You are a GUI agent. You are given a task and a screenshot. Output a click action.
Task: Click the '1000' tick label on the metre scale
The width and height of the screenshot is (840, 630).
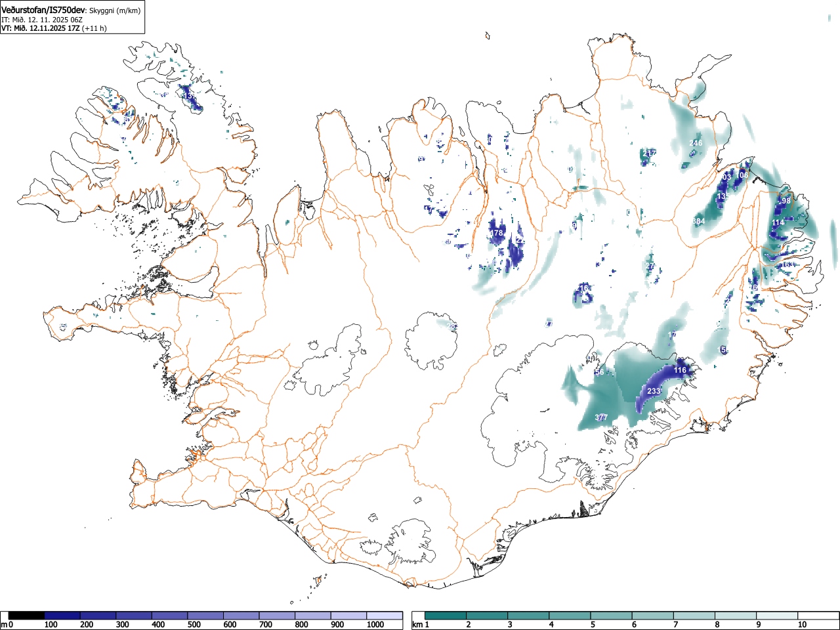(x=375, y=625)
